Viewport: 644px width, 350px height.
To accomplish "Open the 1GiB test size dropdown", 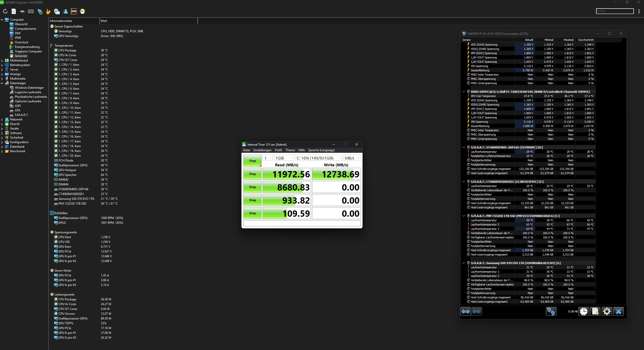I will 284,158.
